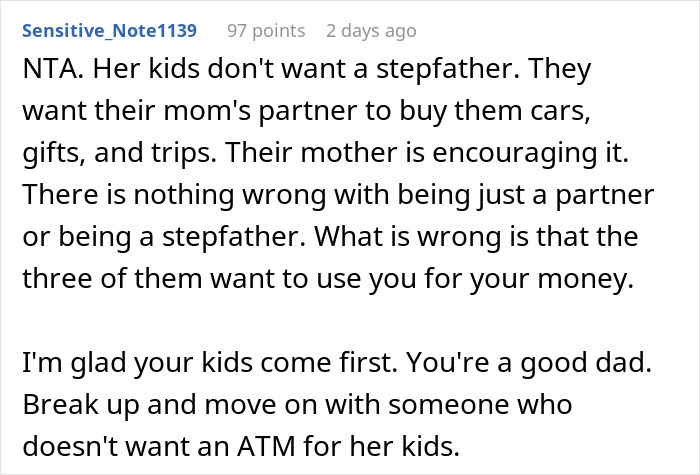This screenshot has height=475, width=700.
Task: Click the '2 days ago' timestamp
Action: click(x=370, y=31)
